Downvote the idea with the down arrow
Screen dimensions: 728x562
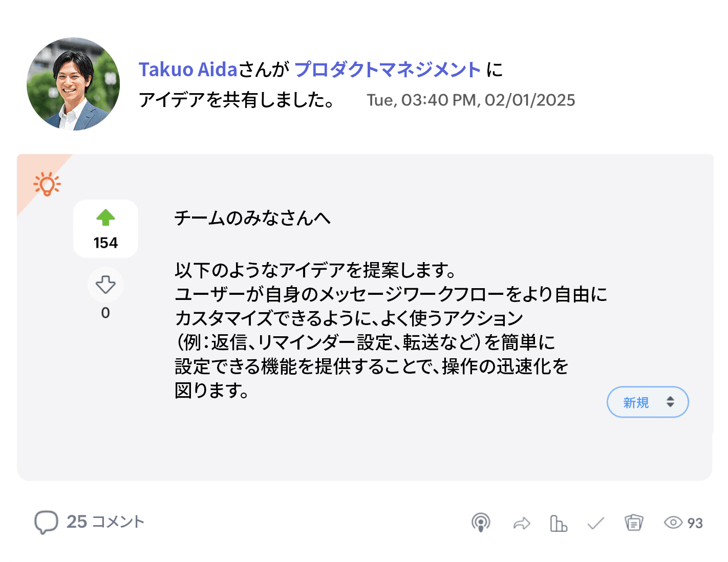click(105, 285)
